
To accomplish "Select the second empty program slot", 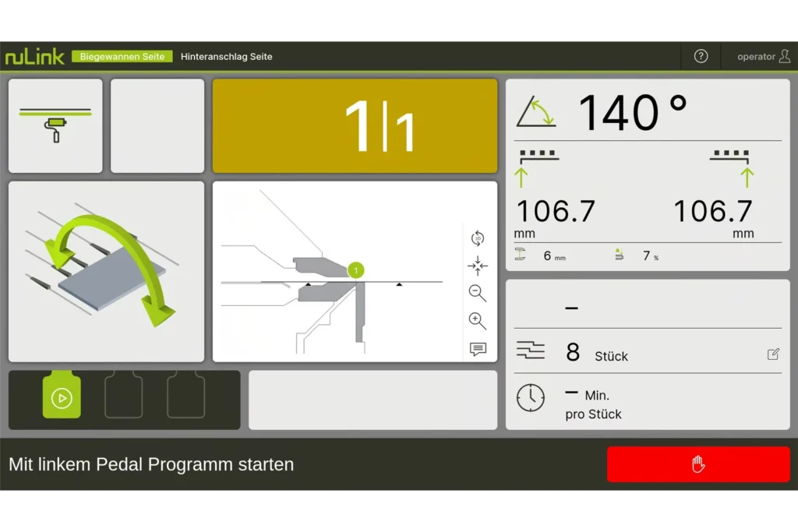I will coord(124,395).
